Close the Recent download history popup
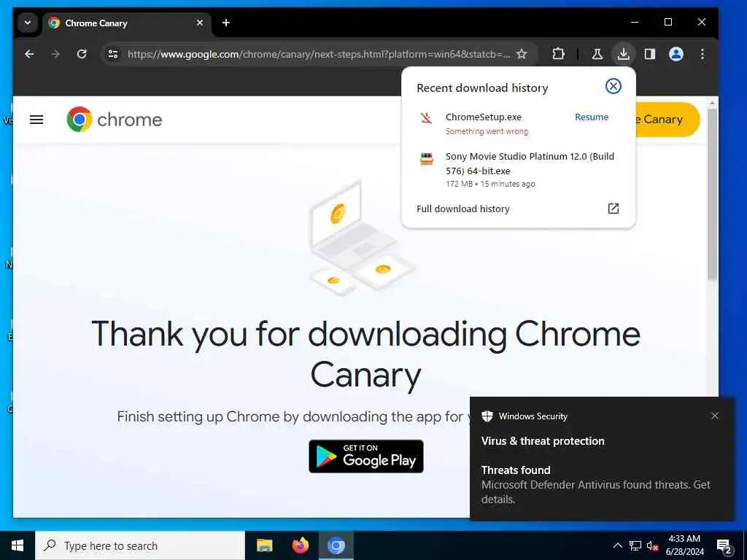 [x=613, y=86]
